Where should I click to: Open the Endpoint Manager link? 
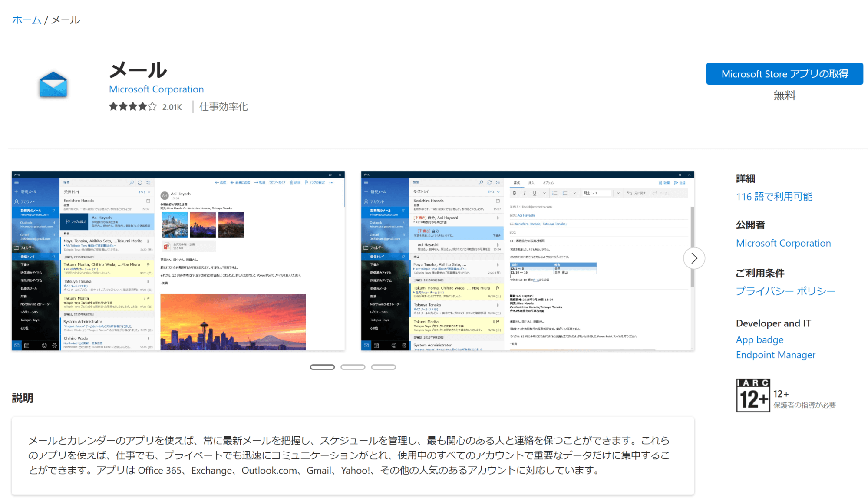pos(776,355)
